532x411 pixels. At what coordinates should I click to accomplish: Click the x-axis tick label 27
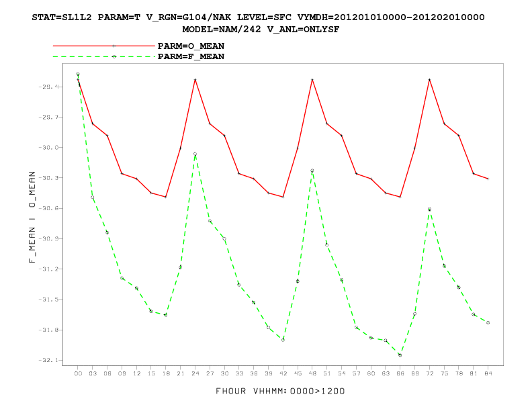tap(210, 373)
